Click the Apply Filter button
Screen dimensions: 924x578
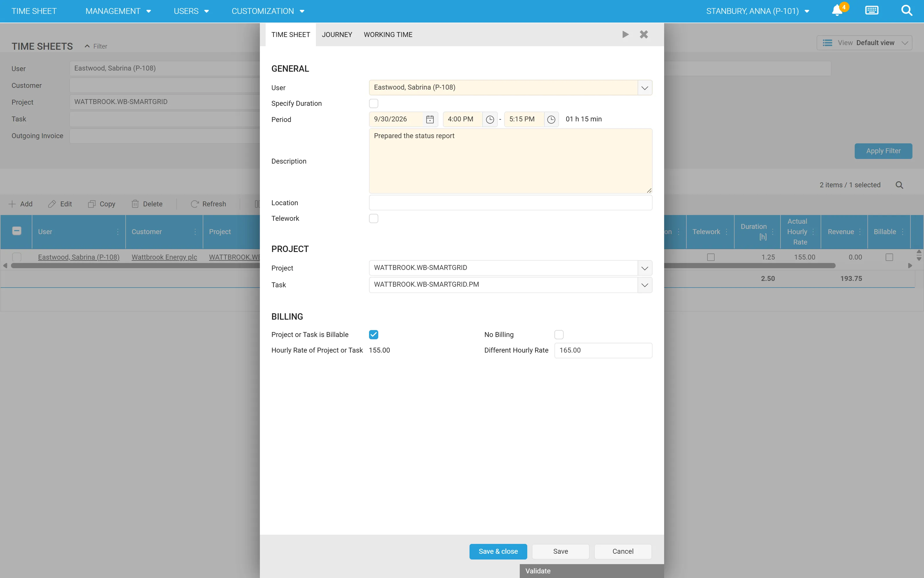[883, 151]
